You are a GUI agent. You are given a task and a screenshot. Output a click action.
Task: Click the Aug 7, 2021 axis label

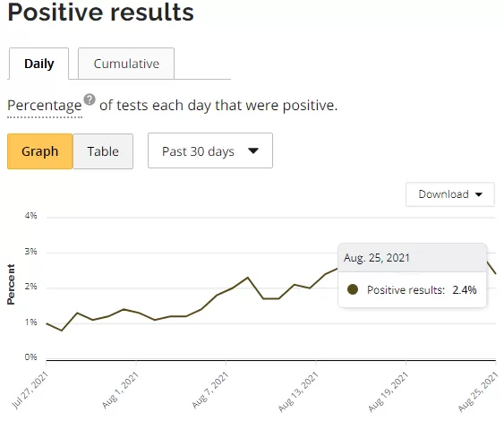210,390
